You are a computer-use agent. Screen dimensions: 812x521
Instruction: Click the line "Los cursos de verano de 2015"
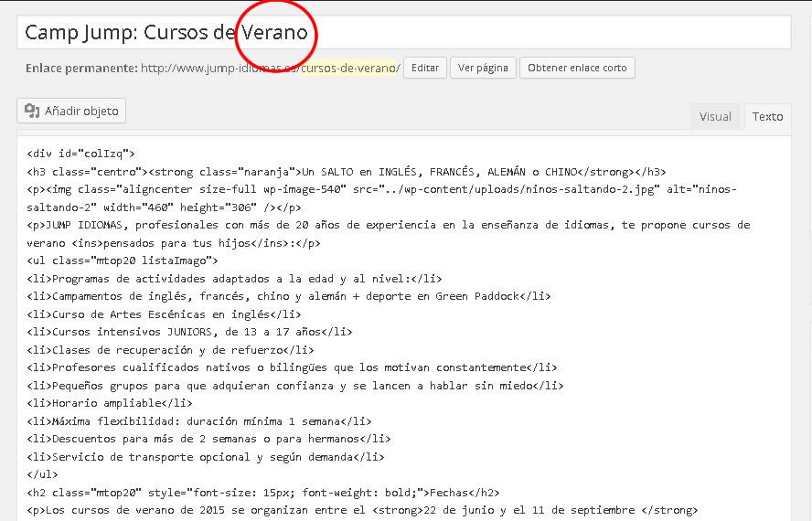(x=362, y=510)
